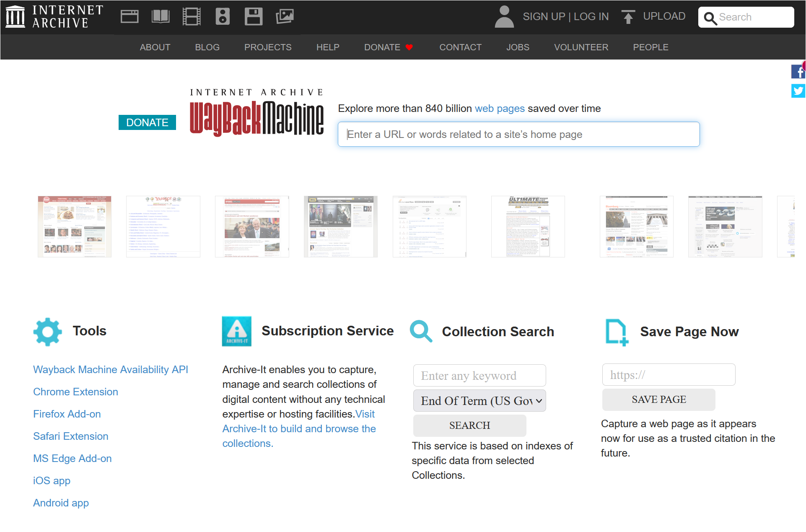Share the page via the Twitter icon
This screenshot has height=532, width=806.
(798, 91)
